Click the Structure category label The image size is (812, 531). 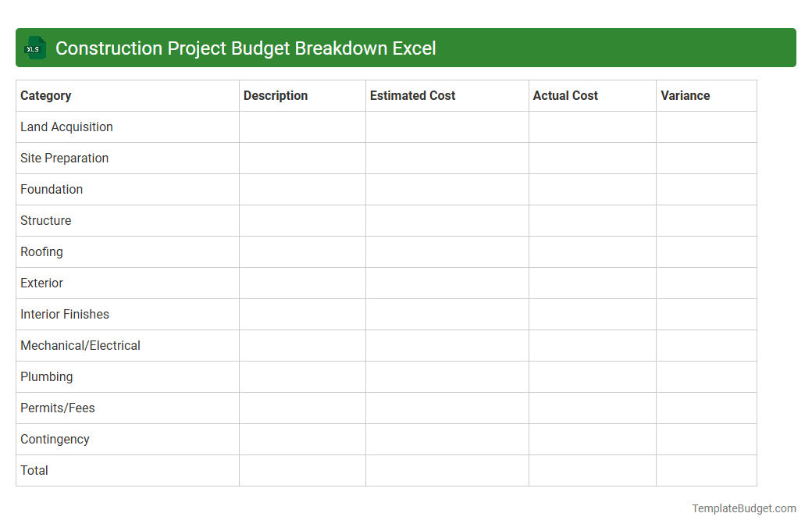tap(45, 220)
